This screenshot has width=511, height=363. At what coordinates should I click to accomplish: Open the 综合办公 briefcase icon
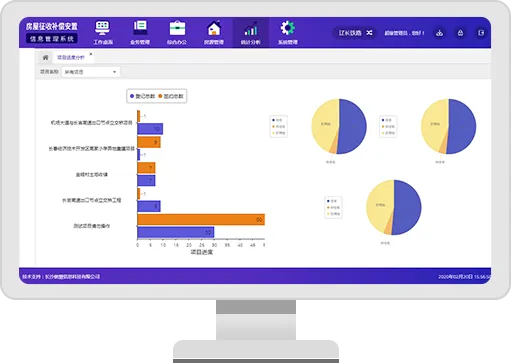pos(177,28)
